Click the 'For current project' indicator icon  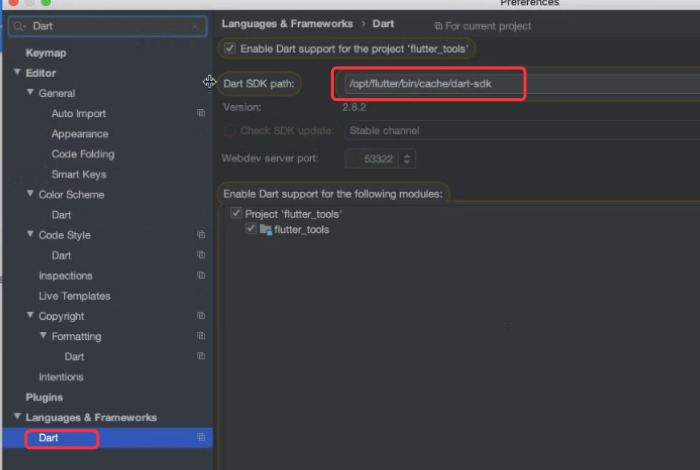438,26
